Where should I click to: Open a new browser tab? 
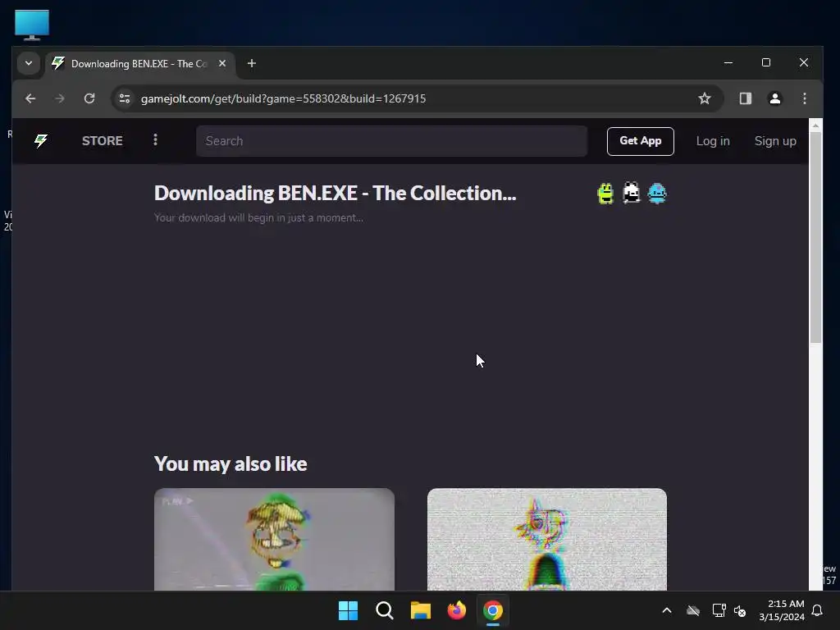click(x=251, y=63)
